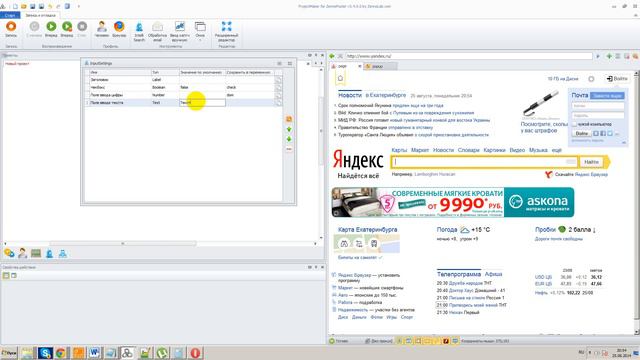Screen dimensions: 640x360
Task: Select the Number input row in InputSettings
Action: [182, 95]
